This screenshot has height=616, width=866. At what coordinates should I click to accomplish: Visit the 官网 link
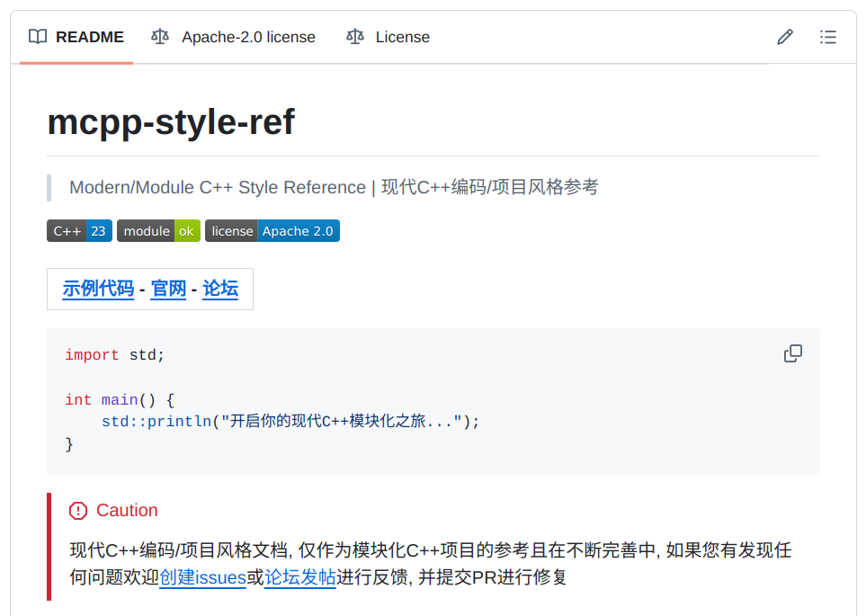[x=168, y=289]
